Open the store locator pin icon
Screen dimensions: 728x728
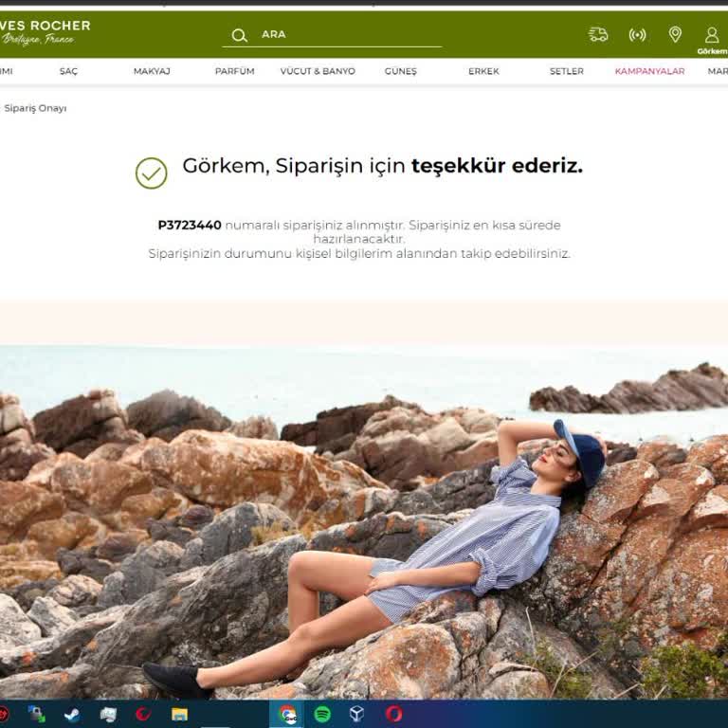click(x=675, y=34)
